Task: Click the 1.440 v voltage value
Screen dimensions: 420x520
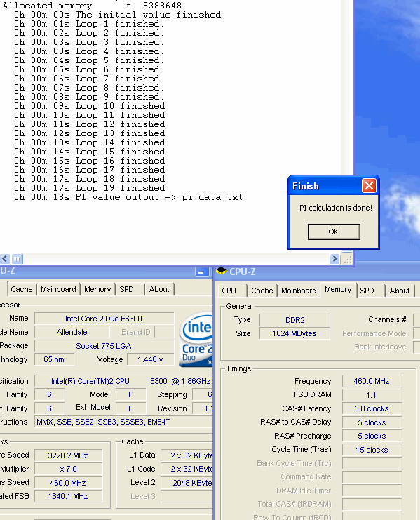Action: [150, 359]
